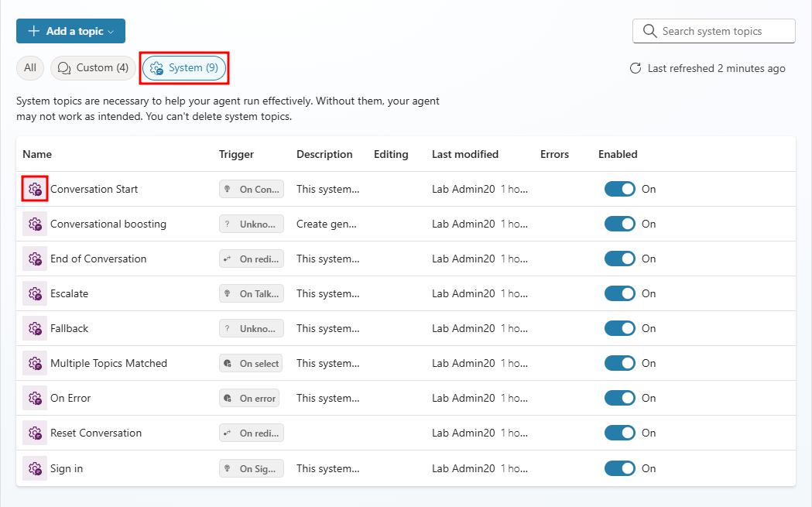
Task: Expand the Add a topic dropdown chevron
Action: (111, 32)
